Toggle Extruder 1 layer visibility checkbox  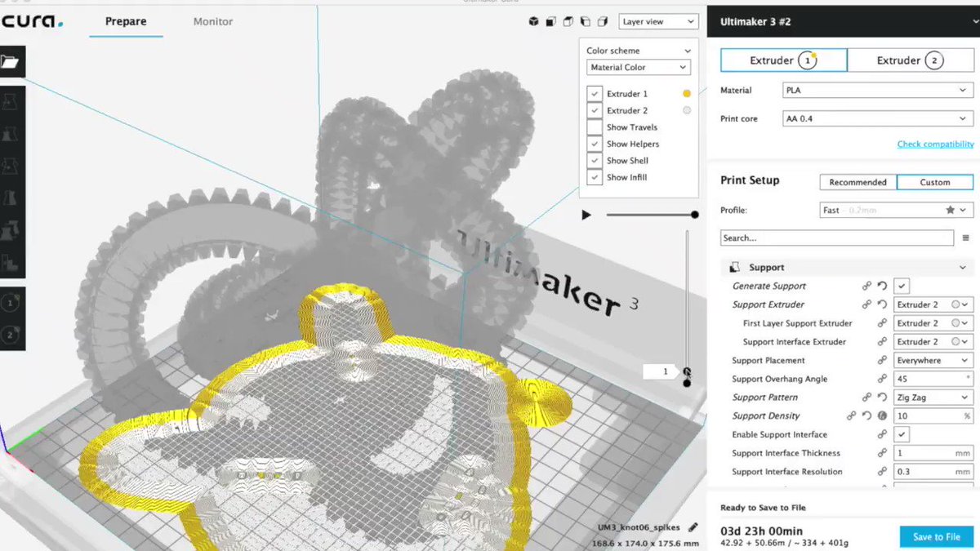coord(595,94)
